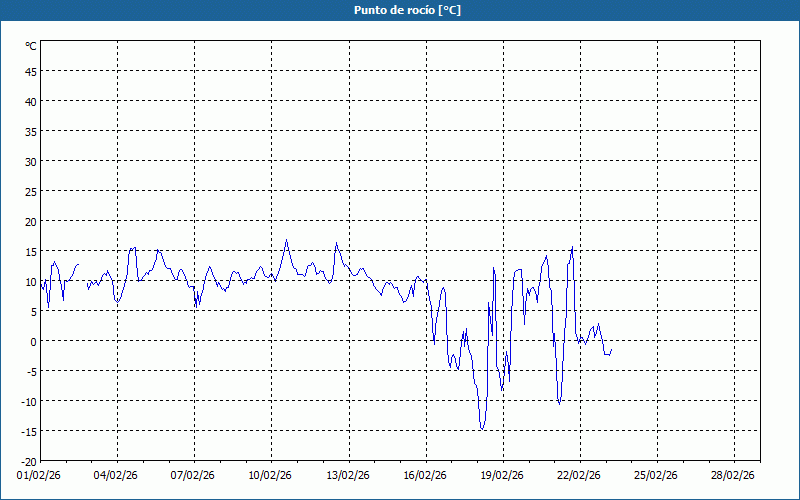Pick the 10/02/26 date on the x-axis
Viewport: 800px width, 500px height.
(271, 476)
